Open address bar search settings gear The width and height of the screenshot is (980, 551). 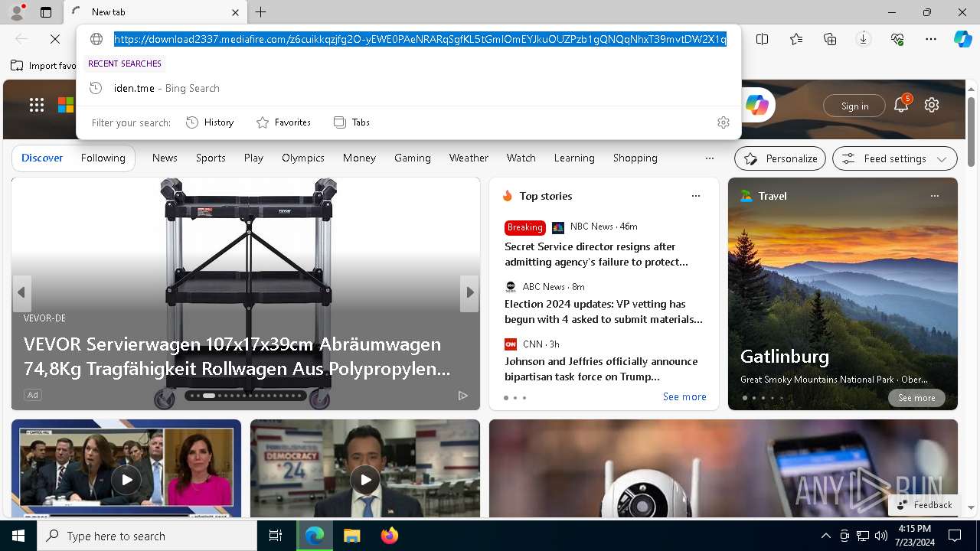[724, 122]
